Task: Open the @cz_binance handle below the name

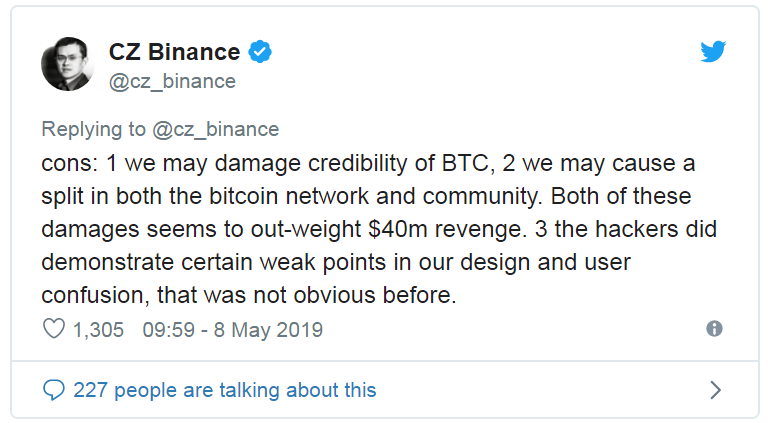Action: pos(171,81)
